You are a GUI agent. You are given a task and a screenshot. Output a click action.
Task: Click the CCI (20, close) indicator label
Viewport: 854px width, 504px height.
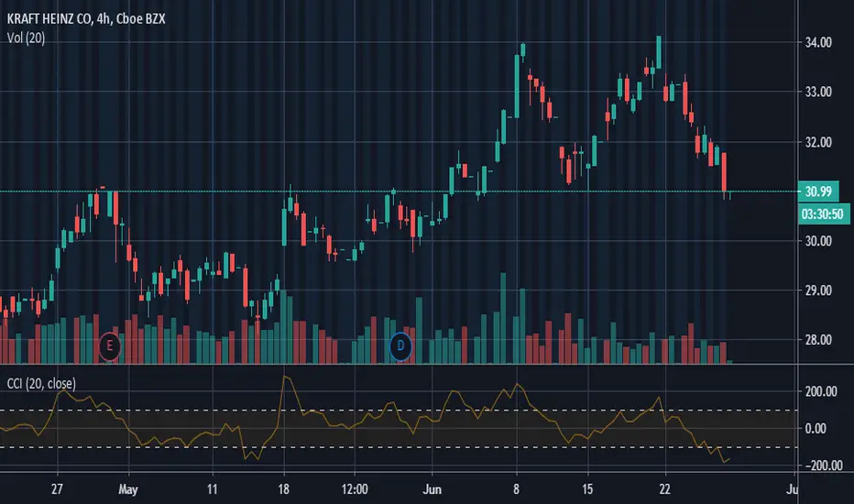click(41, 384)
